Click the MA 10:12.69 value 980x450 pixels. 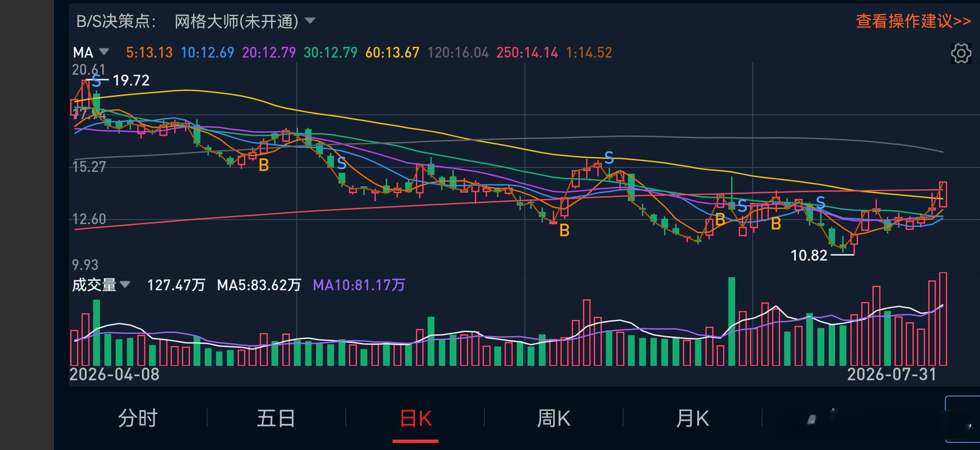207,53
